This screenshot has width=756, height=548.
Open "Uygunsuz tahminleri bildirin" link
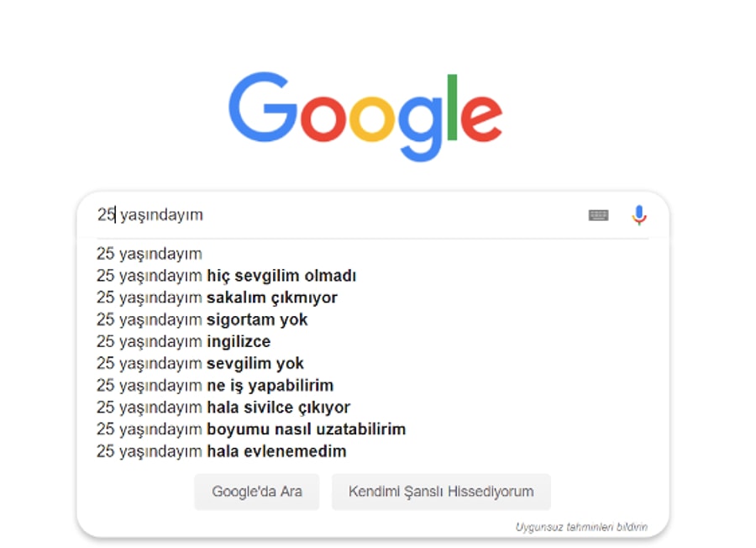[581, 527]
